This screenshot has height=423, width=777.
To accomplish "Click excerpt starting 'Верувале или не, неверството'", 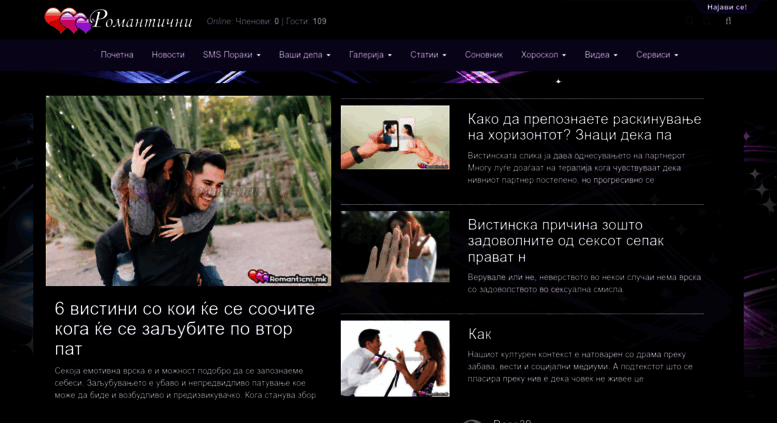I will [584, 283].
